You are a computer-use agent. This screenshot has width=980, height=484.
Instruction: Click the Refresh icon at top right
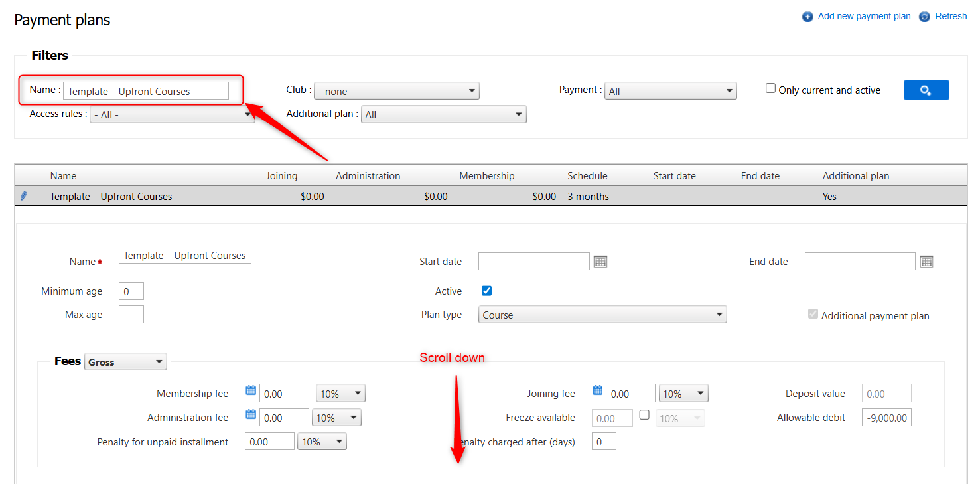(924, 17)
